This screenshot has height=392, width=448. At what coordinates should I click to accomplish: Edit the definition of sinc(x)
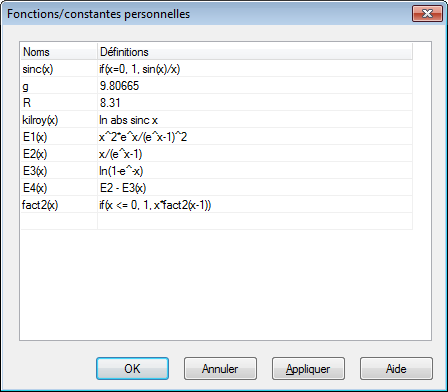(x=255, y=69)
